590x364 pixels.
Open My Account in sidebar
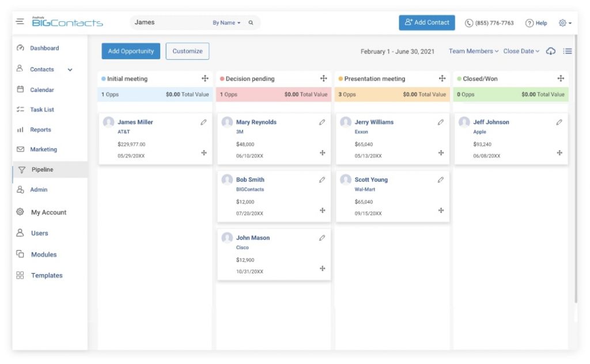pos(48,213)
